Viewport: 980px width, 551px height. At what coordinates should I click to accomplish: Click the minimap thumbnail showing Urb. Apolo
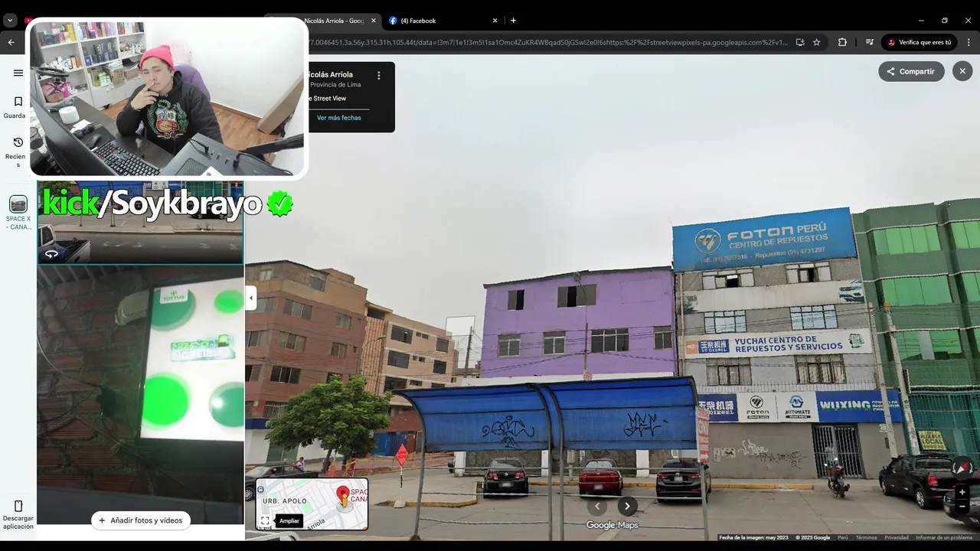tap(312, 504)
